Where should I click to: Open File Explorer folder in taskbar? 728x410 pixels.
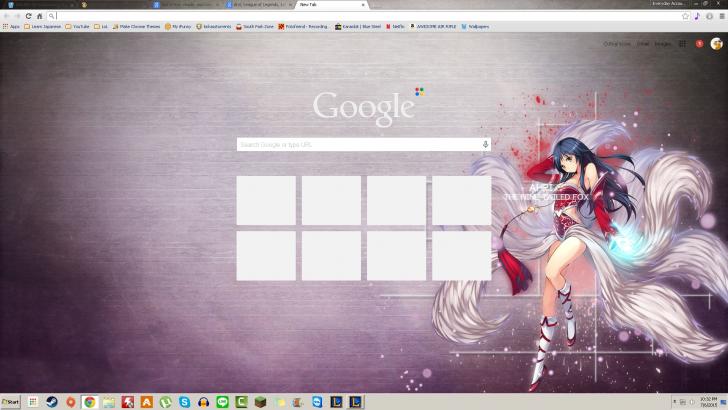click(109, 402)
